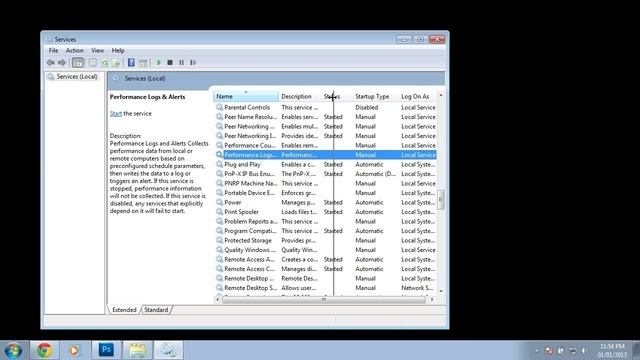
Task: Select the highlighted Performance Logs... row name
Action: pos(250,155)
